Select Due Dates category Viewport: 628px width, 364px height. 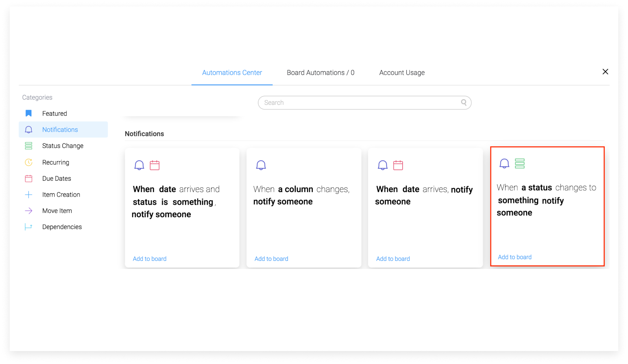[x=63, y=178]
